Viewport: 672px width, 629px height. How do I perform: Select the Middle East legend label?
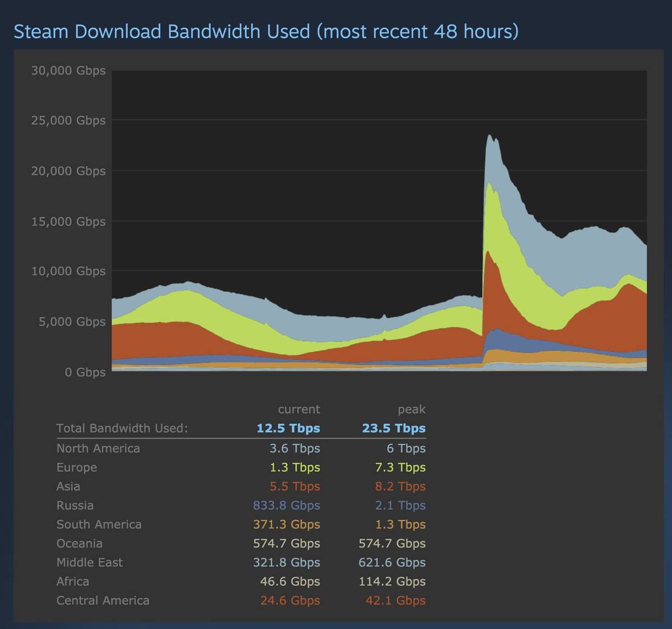click(90, 562)
